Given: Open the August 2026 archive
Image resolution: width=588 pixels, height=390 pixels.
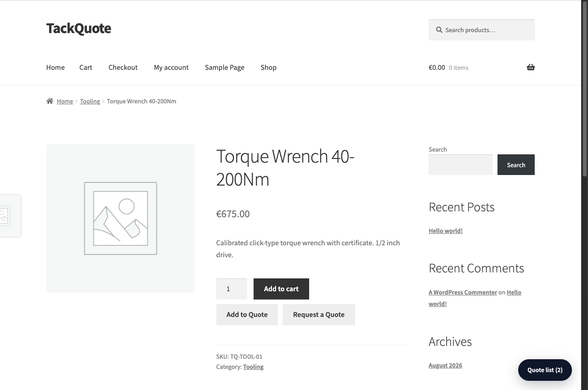Looking at the screenshot, I should click(446, 365).
